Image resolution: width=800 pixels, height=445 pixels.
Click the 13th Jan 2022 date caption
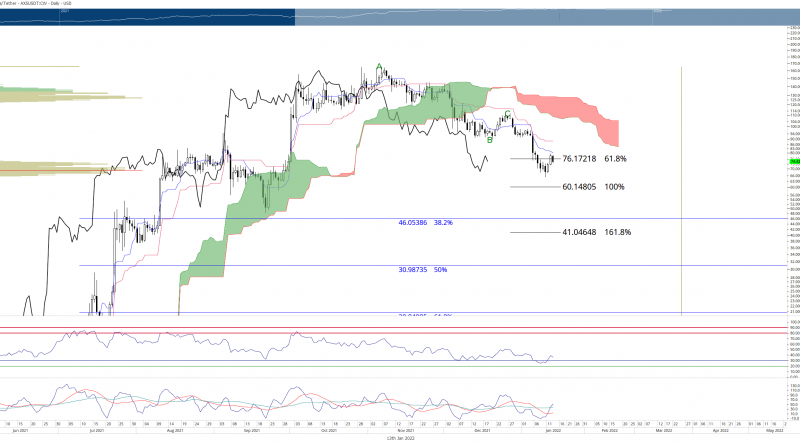[404, 439]
